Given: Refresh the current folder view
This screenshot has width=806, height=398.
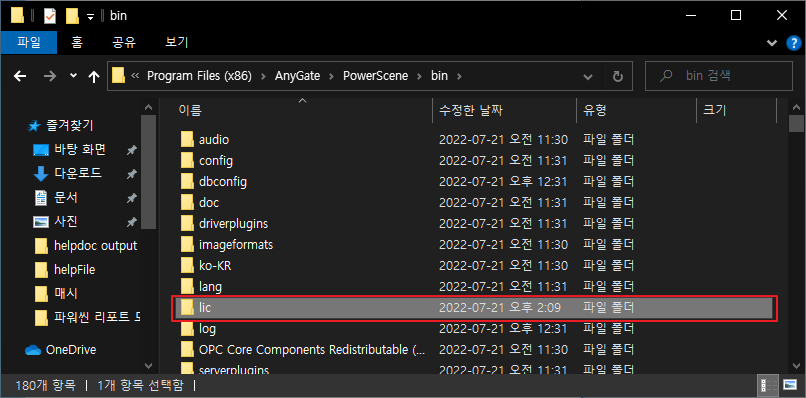Looking at the screenshot, I should tap(617, 77).
